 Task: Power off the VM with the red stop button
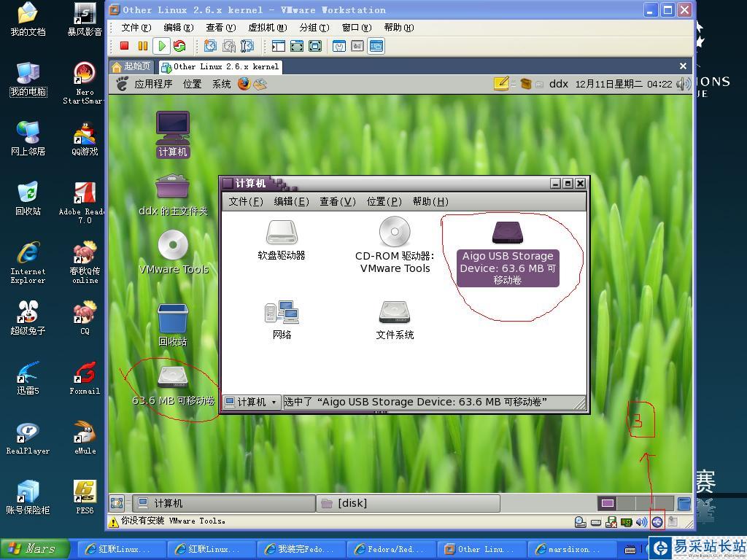coord(124,46)
